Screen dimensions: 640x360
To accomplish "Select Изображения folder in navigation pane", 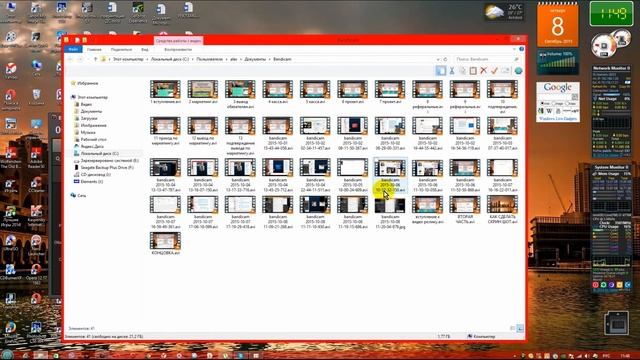I will (90, 125).
